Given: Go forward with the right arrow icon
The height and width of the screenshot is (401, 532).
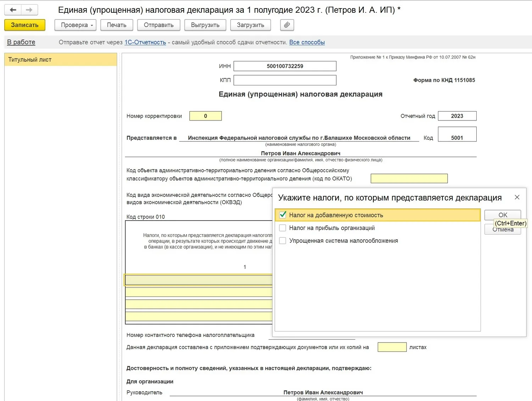Looking at the screenshot, I should click(29, 10).
